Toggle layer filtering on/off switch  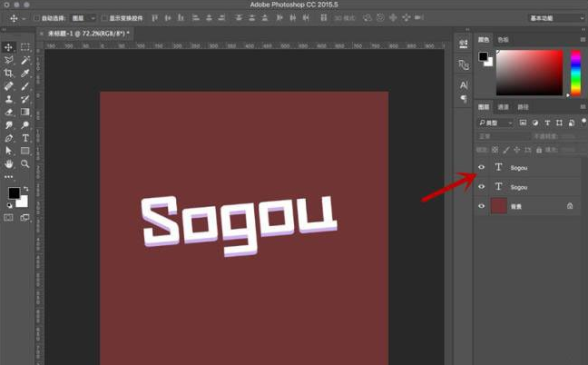point(583,121)
